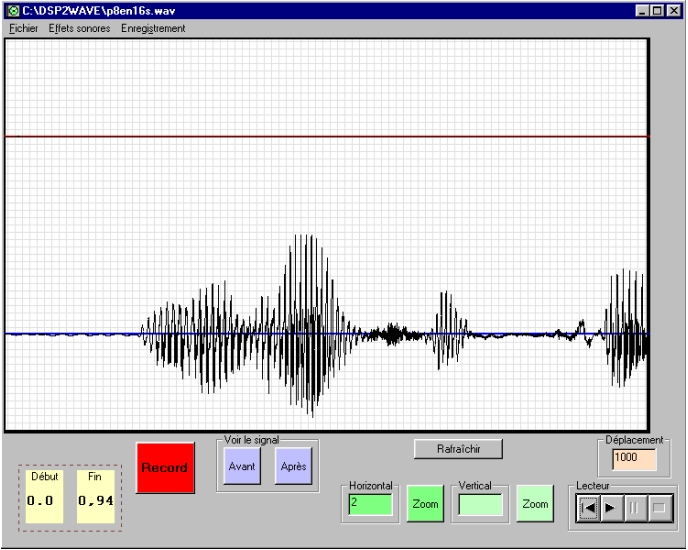Screen dimensions: 688x550
Task: Rewind with the Lecteur back icon
Action: (x=589, y=508)
